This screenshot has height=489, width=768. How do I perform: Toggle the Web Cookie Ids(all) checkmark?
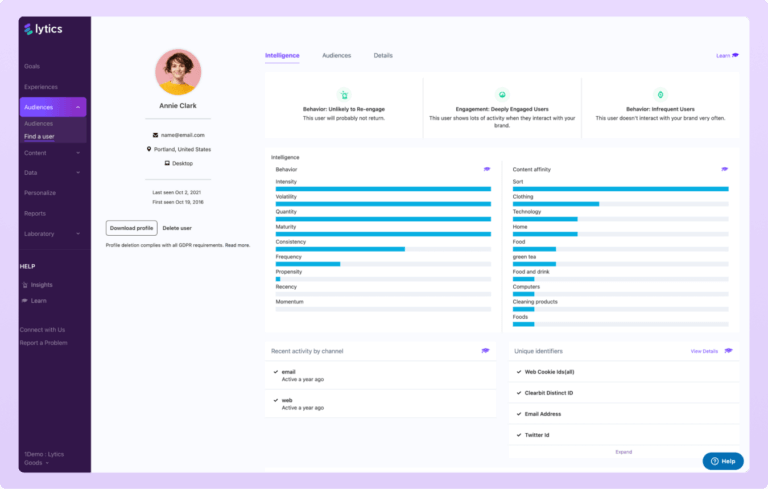click(x=517, y=372)
